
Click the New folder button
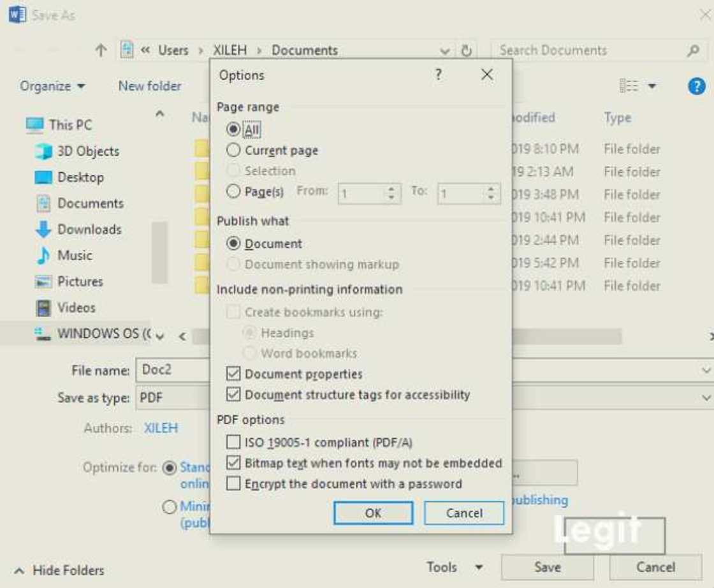tap(150, 86)
